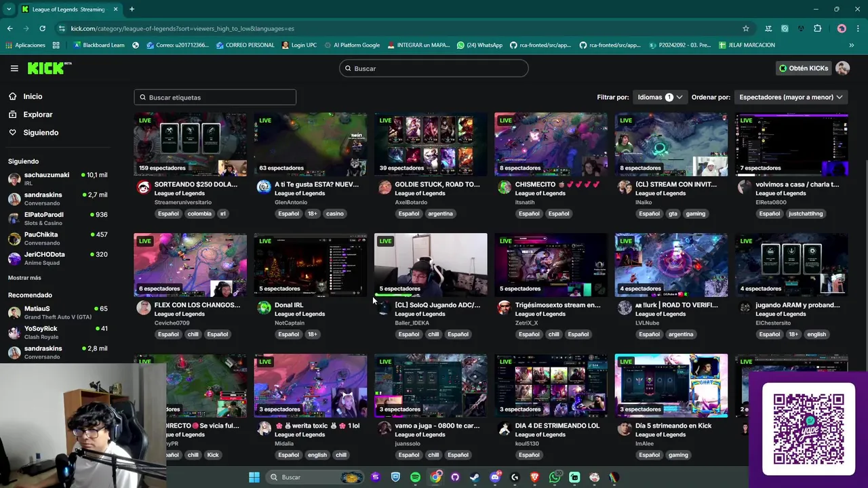Open the browser extensions puzzle icon

(817, 28)
